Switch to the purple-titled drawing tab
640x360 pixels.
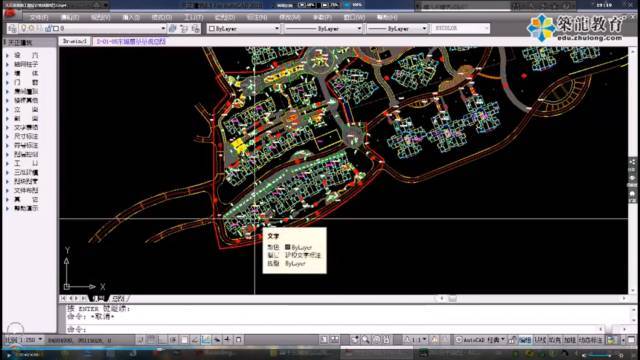click(131, 41)
